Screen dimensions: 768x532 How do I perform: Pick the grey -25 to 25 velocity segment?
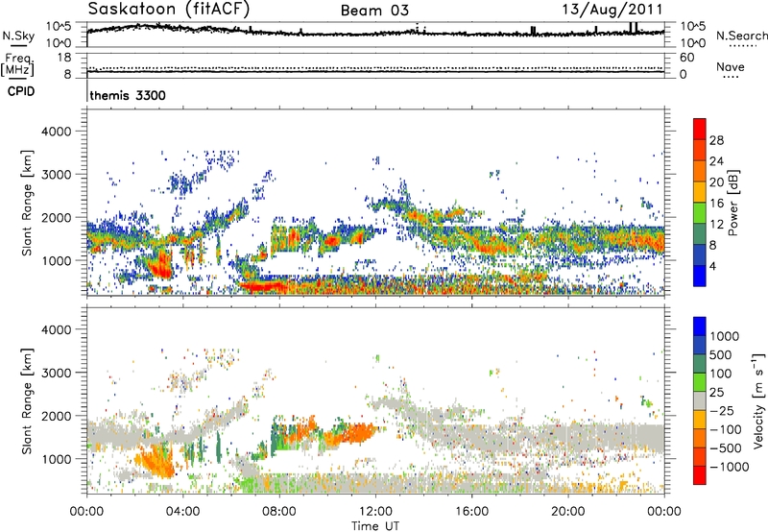tap(700, 400)
